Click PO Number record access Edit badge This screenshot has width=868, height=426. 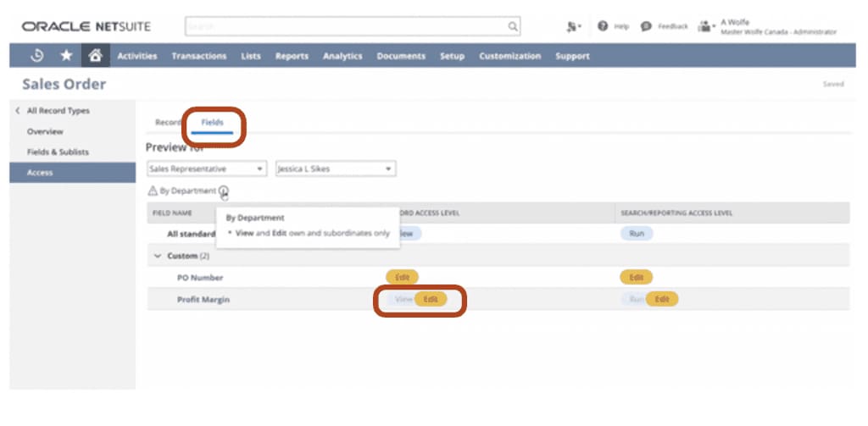402,277
